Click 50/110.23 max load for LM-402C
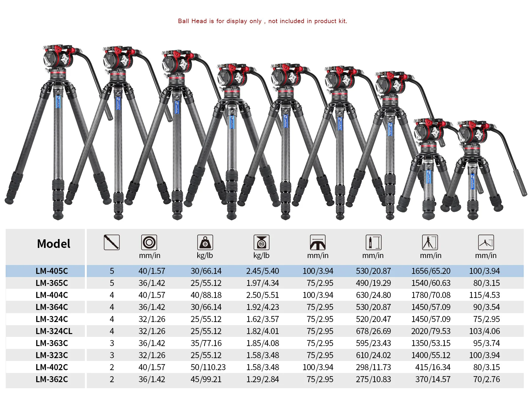The height and width of the screenshot is (398, 532). (208, 367)
